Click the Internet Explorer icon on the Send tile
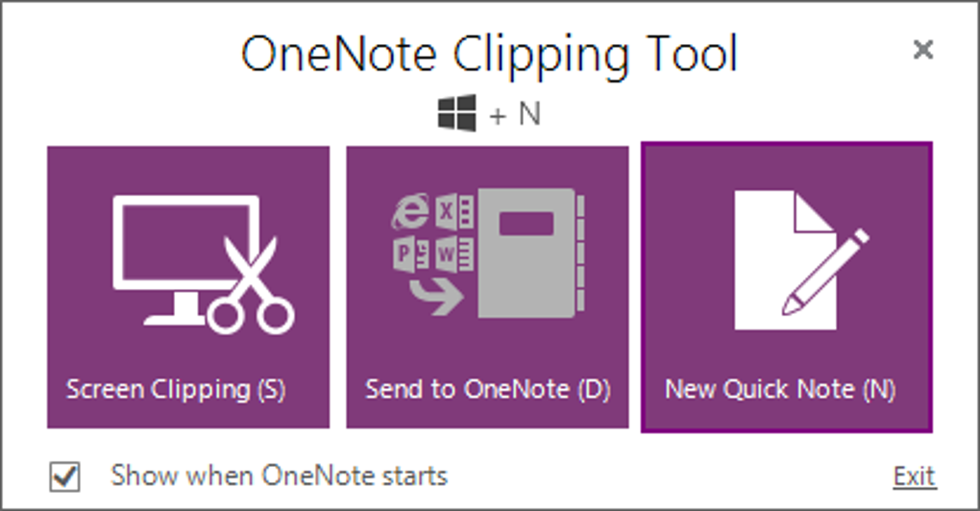 [410, 211]
